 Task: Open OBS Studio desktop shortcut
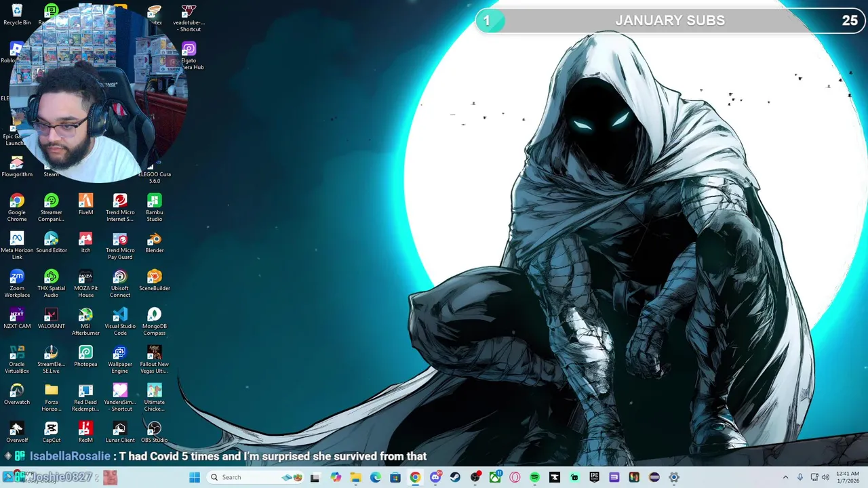tap(155, 432)
